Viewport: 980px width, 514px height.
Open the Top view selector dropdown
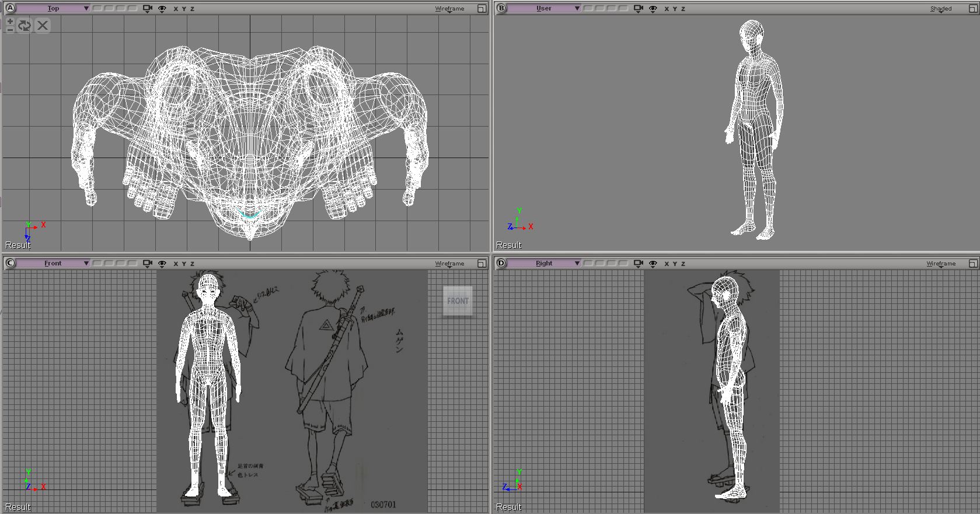coord(53,8)
